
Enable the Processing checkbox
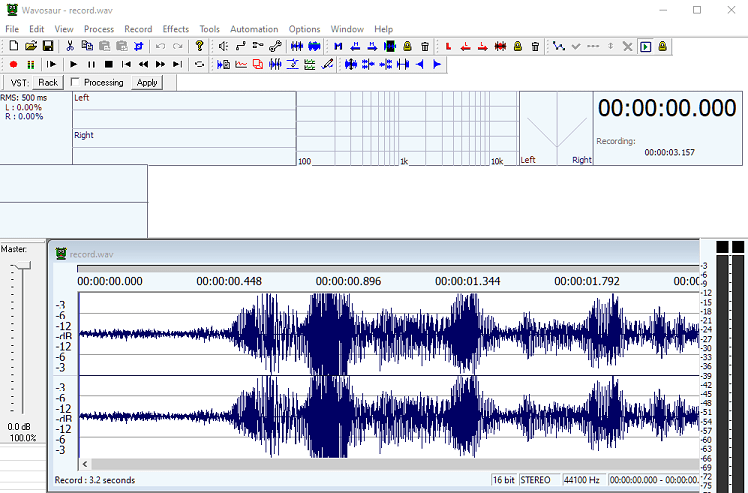click(x=74, y=82)
